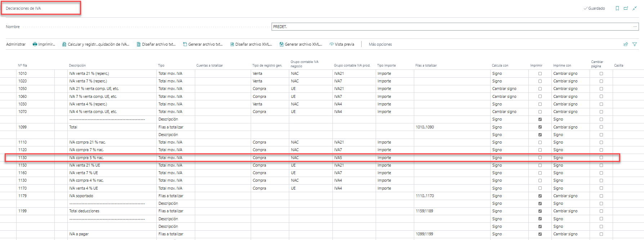Expand Más opciones in the action bar
644x240 pixels.
[380, 44]
